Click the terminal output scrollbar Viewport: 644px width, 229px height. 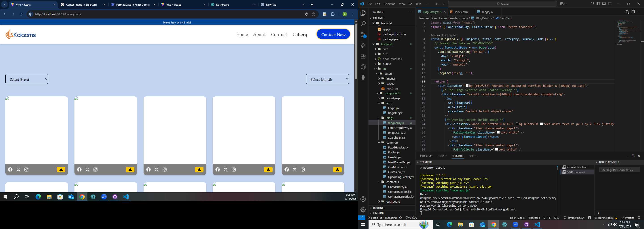point(557,168)
